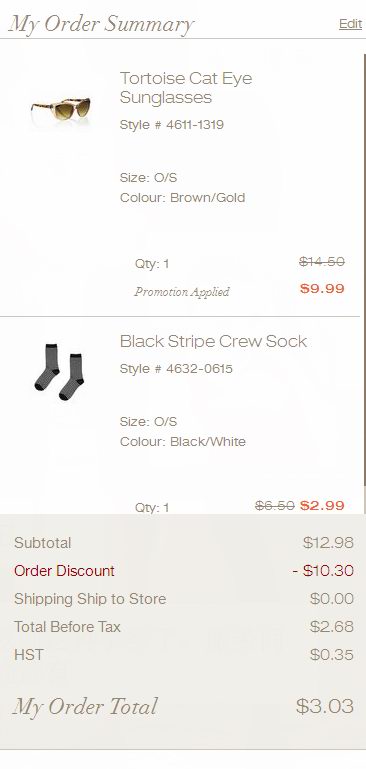Click the My Order Total amount $3.03
Image resolution: width=366 pixels, height=769 pixels.
click(x=325, y=706)
